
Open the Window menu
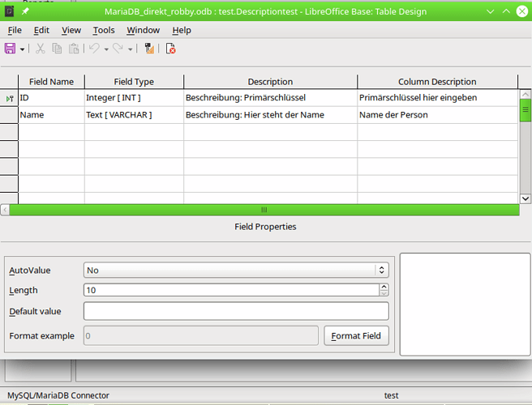pos(144,30)
